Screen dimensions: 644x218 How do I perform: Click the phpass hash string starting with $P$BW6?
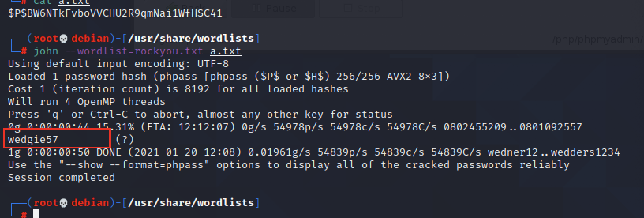(x=115, y=13)
